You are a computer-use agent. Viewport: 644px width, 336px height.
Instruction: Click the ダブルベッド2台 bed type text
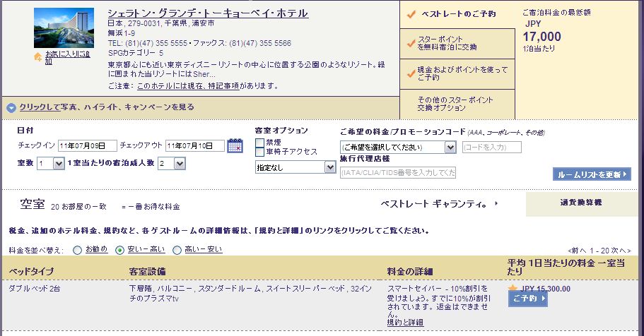pyautogui.click(x=35, y=289)
